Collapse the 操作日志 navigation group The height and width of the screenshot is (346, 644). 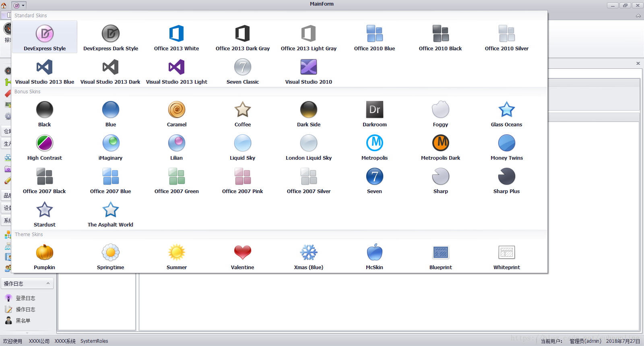point(48,284)
